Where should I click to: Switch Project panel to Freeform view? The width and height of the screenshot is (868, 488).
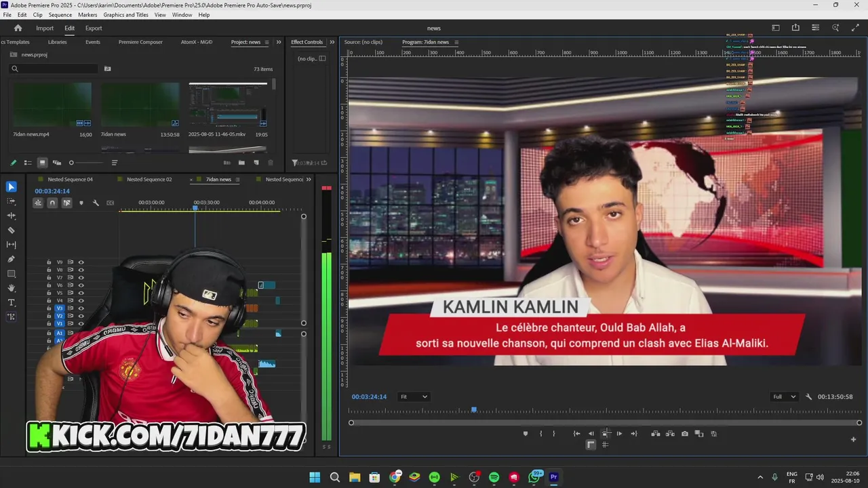click(x=57, y=163)
